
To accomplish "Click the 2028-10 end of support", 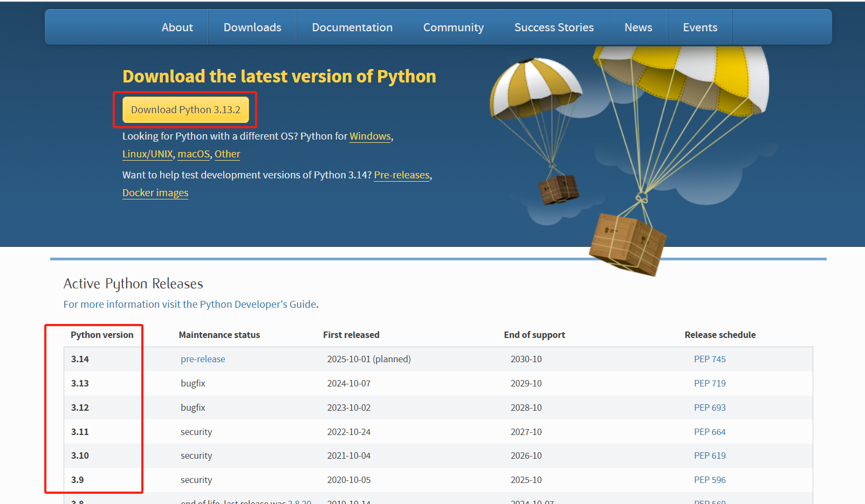I will [x=526, y=408].
